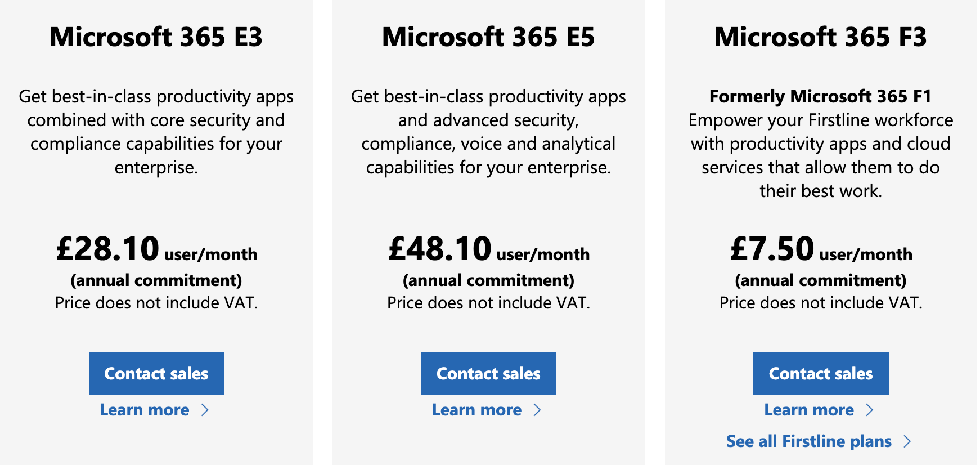Click the chevron arrow next to F3 Learn more

[870, 410]
